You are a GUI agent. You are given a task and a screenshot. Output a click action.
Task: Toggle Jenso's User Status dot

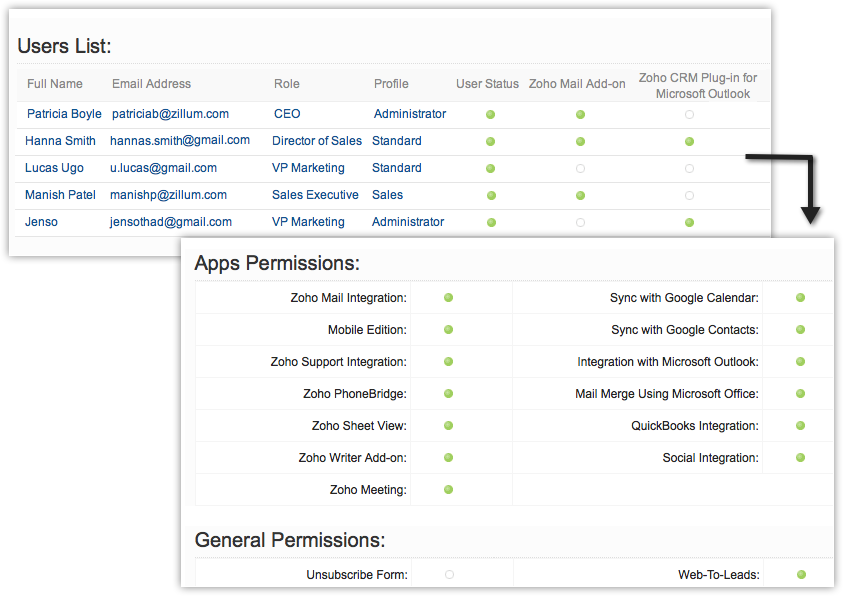tap(491, 222)
